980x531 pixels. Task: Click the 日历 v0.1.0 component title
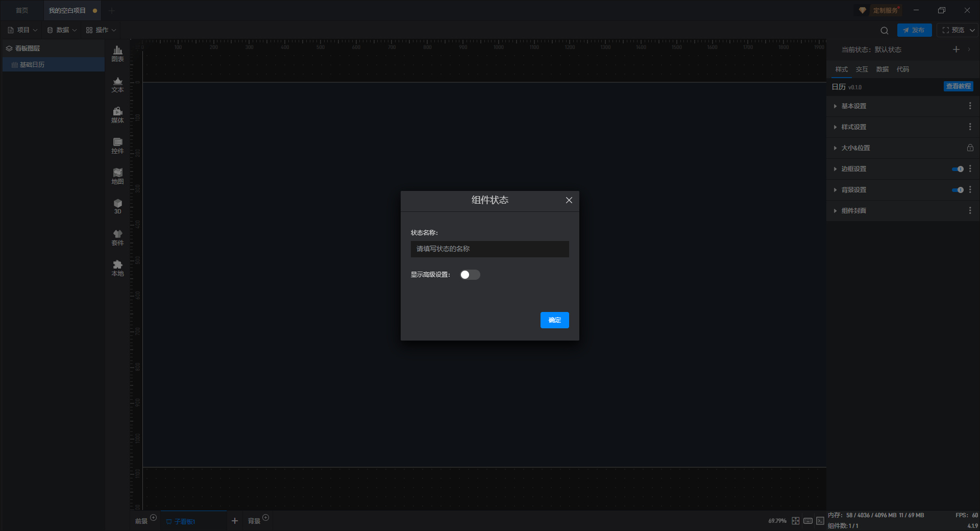(x=847, y=87)
